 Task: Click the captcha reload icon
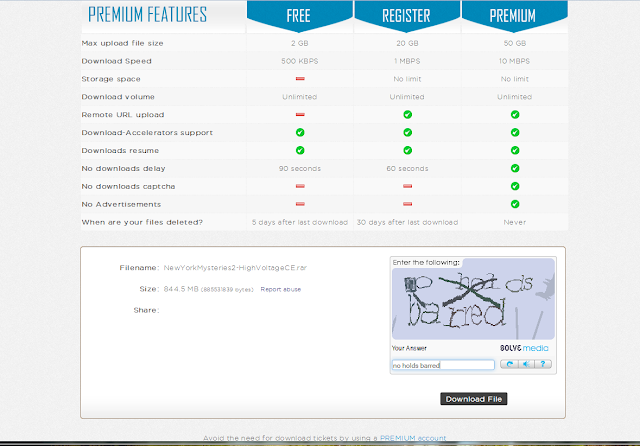(x=509, y=364)
